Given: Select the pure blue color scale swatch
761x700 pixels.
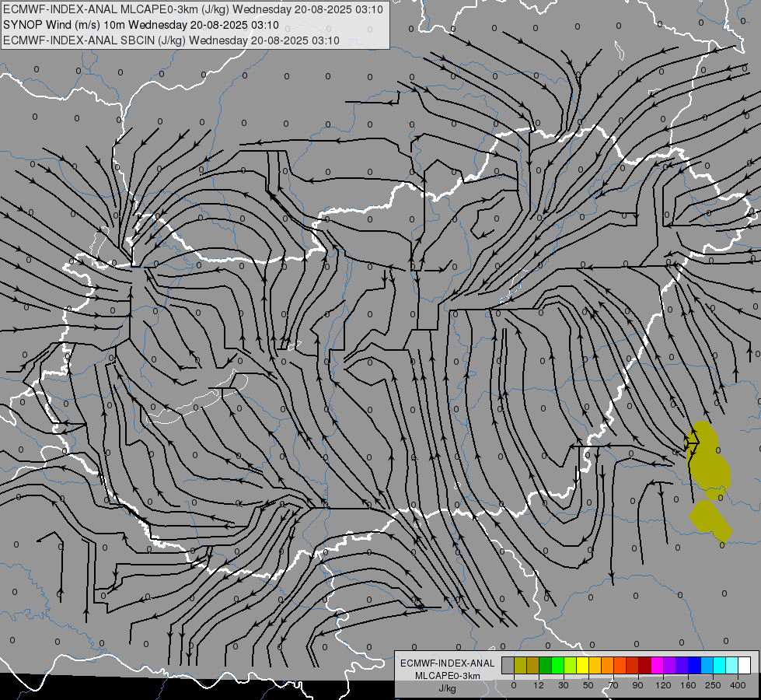Looking at the screenshot, I should tap(694, 666).
